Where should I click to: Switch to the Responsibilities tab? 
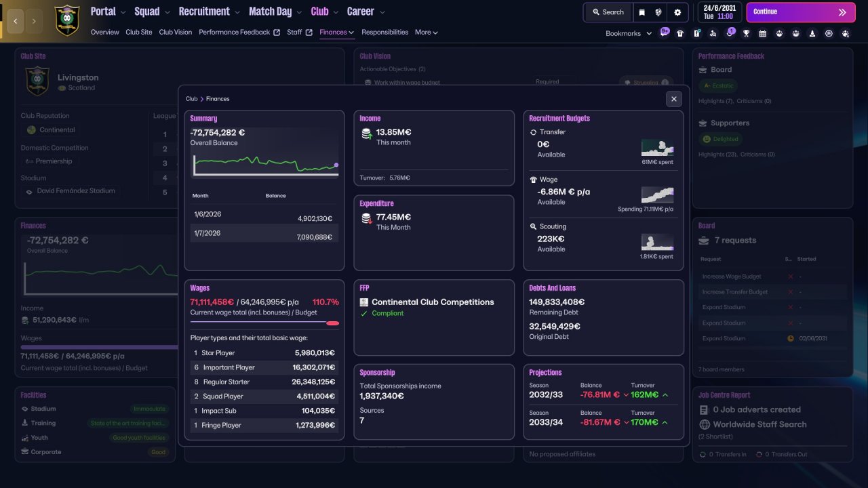[384, 33]
